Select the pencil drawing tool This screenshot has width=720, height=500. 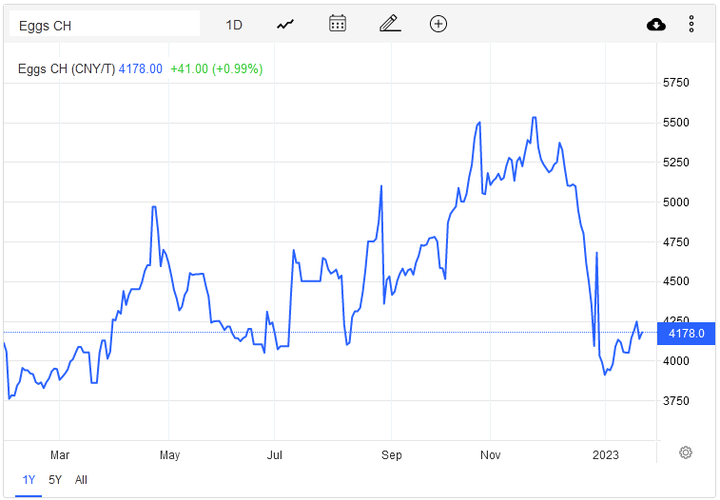[x=390, y=23]
